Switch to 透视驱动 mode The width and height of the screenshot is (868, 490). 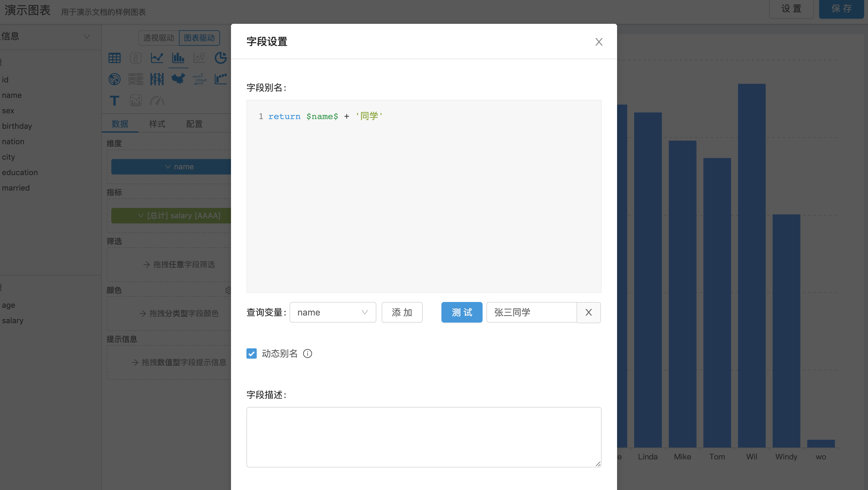[x=159, y=38]
